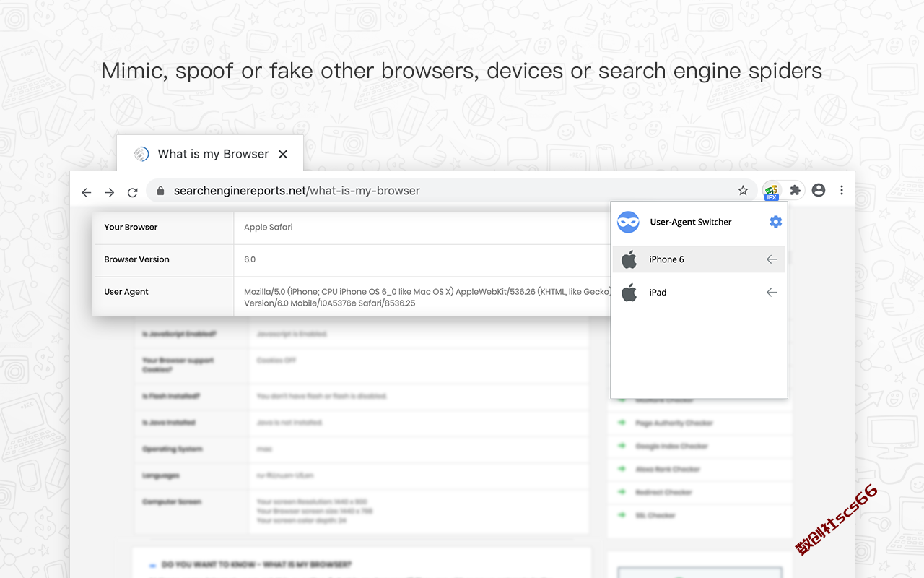This screenshot has width=924, height=578.
Task: Reload the page with refresh icon
Action: coord(133,192)
